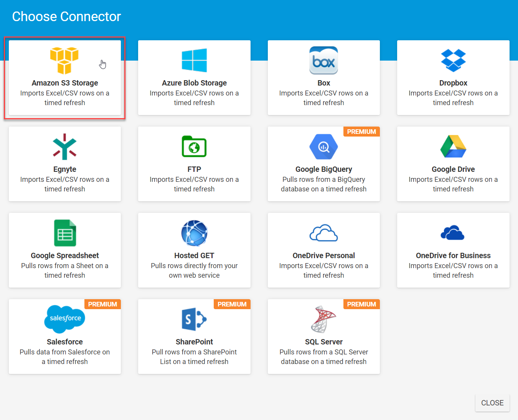Viewport: 518px width, 420px height.
Task: Click the PREMIUM badge on SQL Server
Action: (361, 304)
